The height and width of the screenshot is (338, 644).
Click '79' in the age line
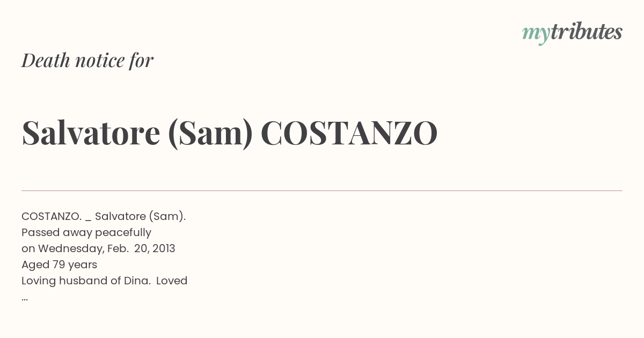point(58,265)
